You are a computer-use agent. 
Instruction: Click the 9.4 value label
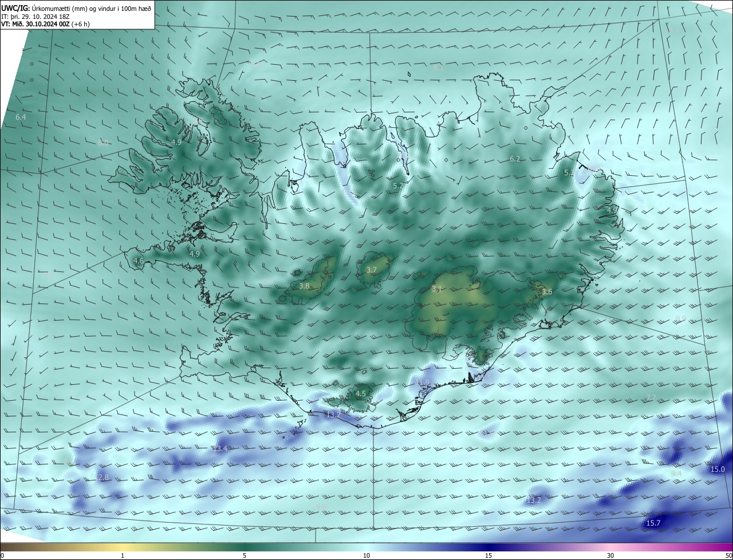(x=676, y=474)
